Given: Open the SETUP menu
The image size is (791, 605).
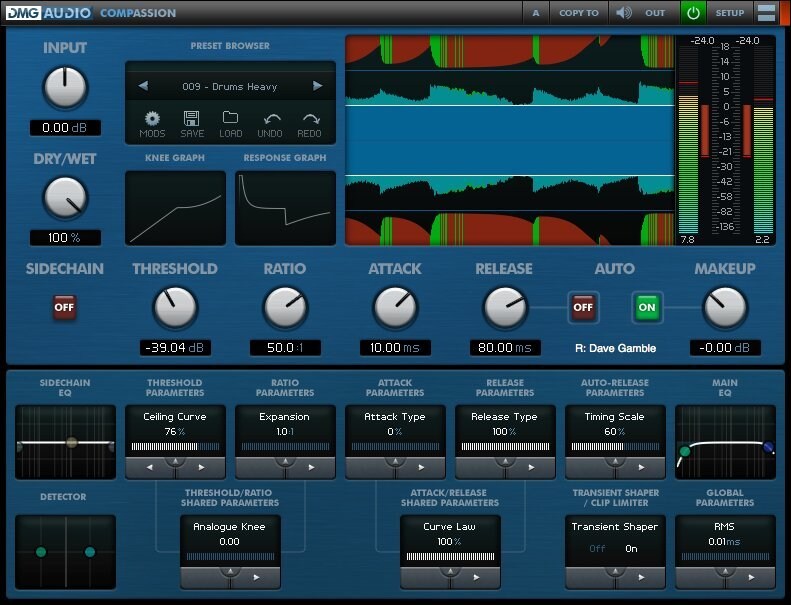Looking at the screenshot, I should click(729, 13).
